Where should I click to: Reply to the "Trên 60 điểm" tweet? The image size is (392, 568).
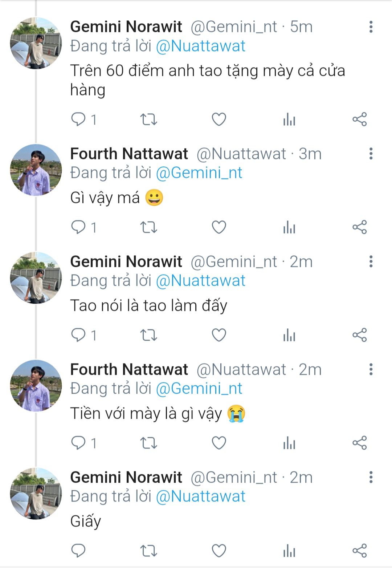pyautogui.click(x=78, y=119)
